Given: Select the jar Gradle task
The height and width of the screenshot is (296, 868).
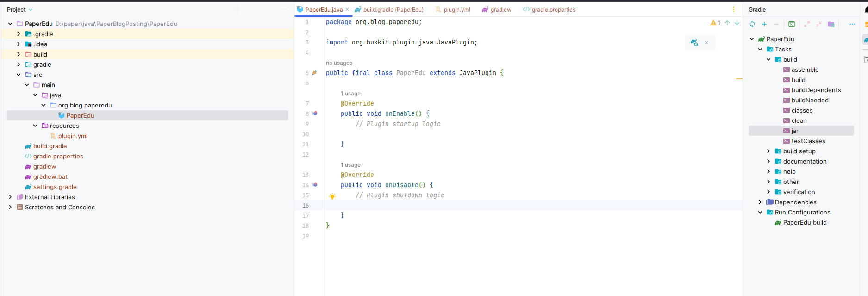Looking at the screenshot, I should click(x=801, y=131).
